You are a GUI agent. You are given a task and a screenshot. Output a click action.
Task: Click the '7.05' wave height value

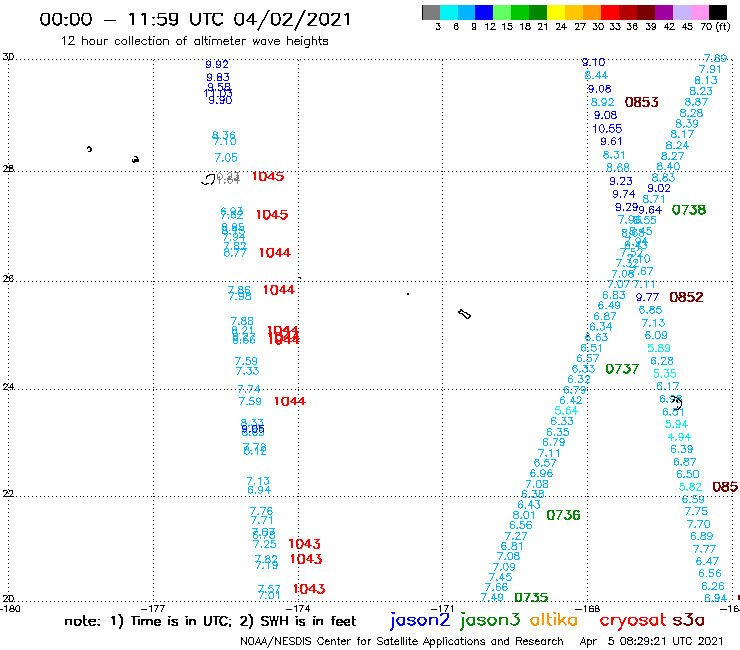click(226, 157)
